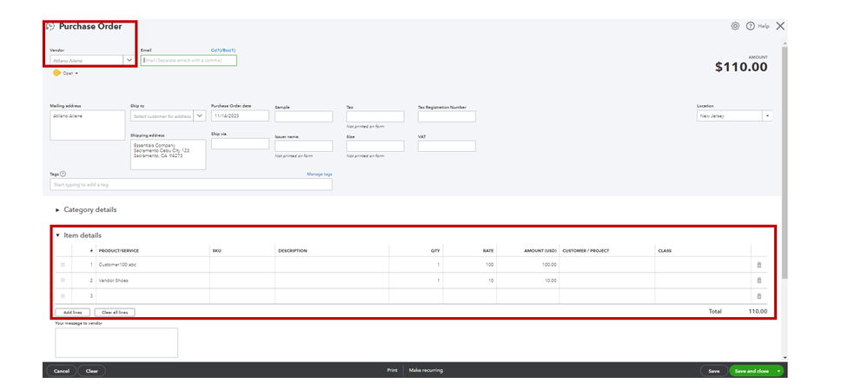Click the green Save and close button
Screen dimensions: 868x390
click(752, 371)
